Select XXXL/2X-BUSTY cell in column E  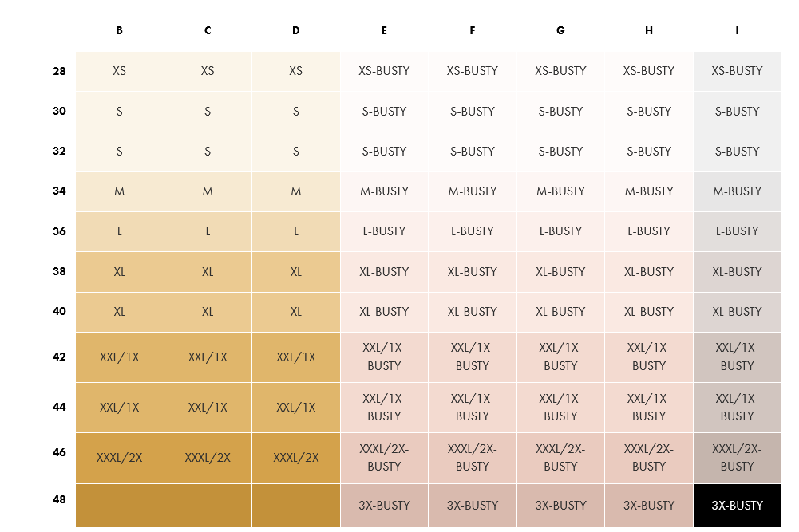point(384,458)
